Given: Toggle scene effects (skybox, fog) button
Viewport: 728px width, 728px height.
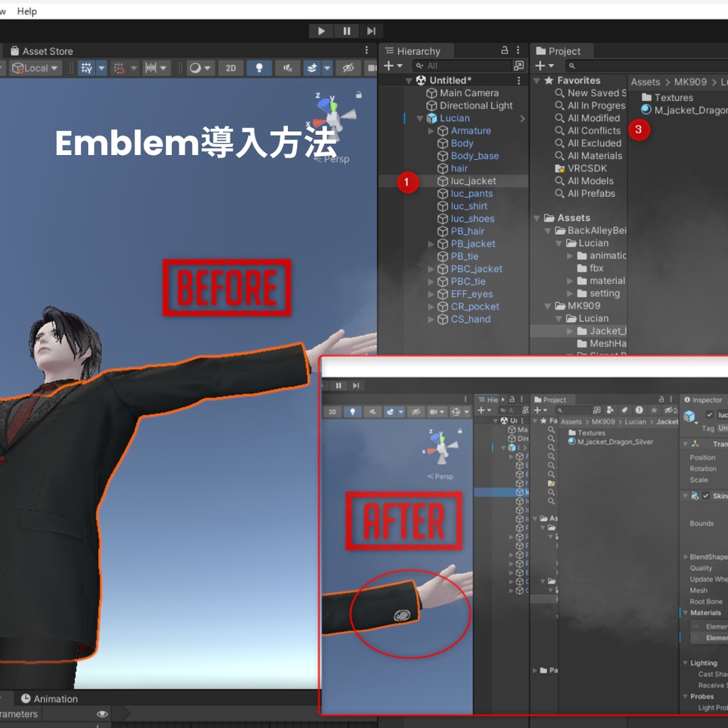Looking at the screenshot, I should [x=312, y=68].
